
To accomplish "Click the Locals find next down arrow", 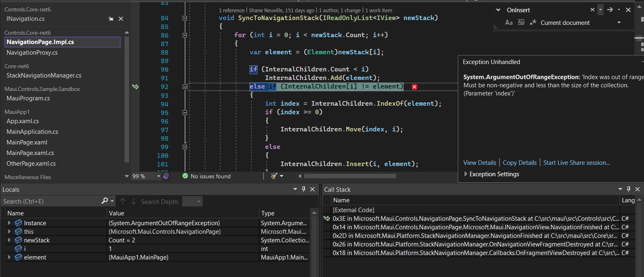I will click(x=134, y=202).
